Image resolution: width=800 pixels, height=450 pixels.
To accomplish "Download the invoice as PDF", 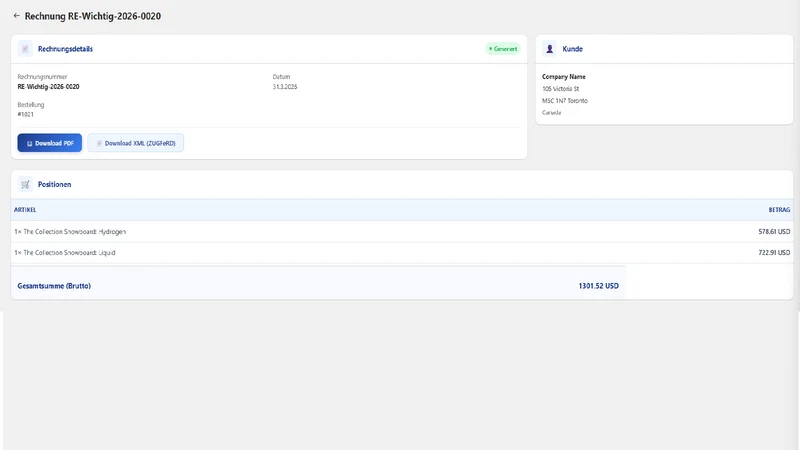I will (x=49, y=143).
